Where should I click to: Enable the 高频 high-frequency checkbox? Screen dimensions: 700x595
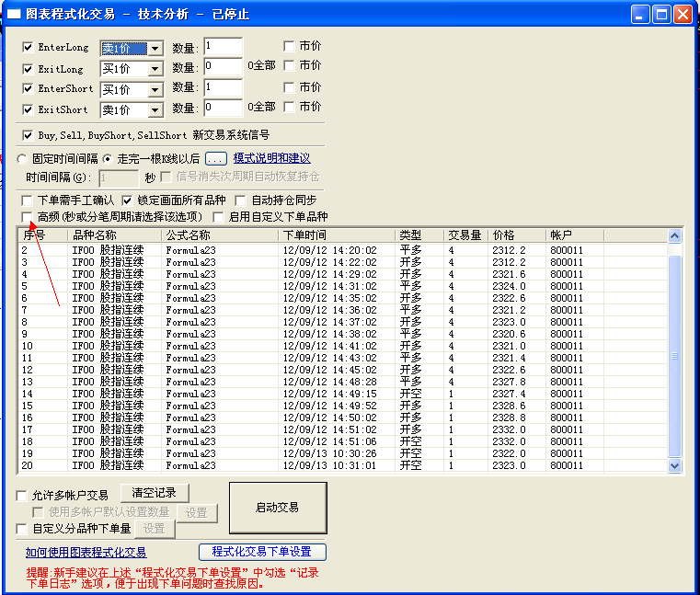(28, 217)
